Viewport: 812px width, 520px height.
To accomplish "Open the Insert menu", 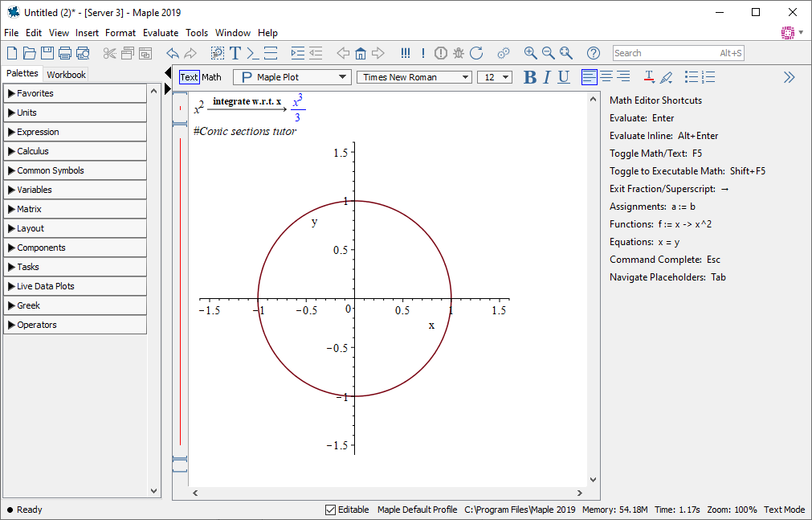I will click(x=87, y=33).
